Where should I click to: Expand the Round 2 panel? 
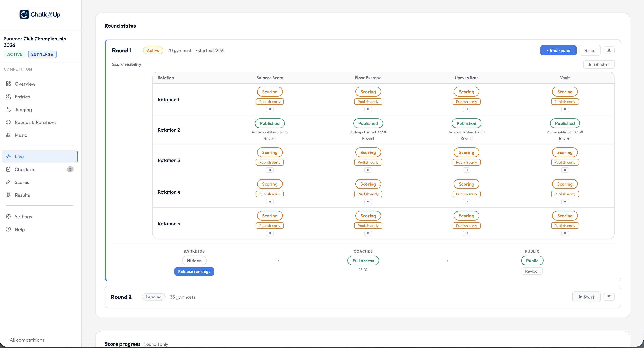click(609, 297)
